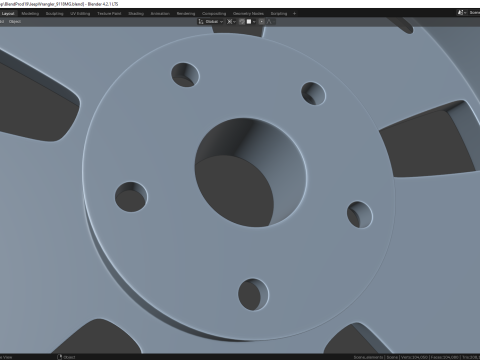Open the Scripting workspace tab

click(279, 14)
